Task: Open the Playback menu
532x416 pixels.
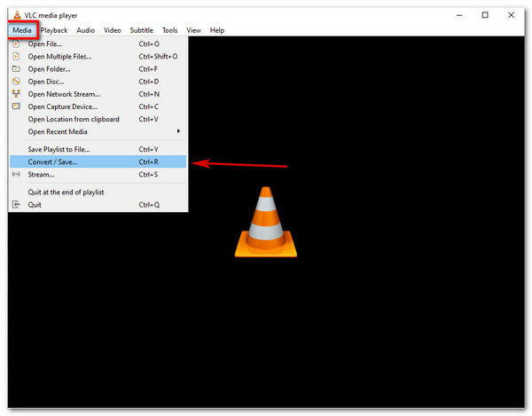Action: [x=54, y=30]
